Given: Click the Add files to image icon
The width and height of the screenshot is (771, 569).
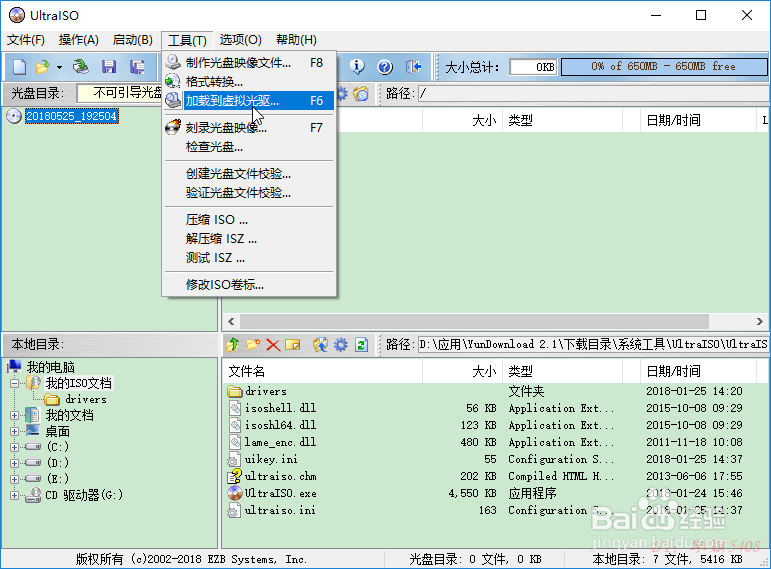Looking at the screenshot, I should pyautogui.click(x=321, y=345).
